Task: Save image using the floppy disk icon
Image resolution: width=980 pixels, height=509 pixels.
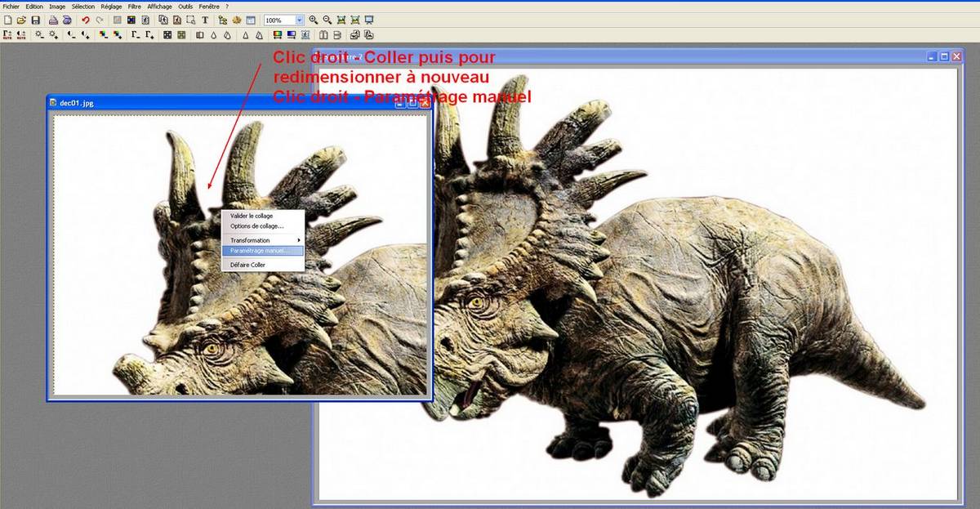Action: click(x=35, y=20)
